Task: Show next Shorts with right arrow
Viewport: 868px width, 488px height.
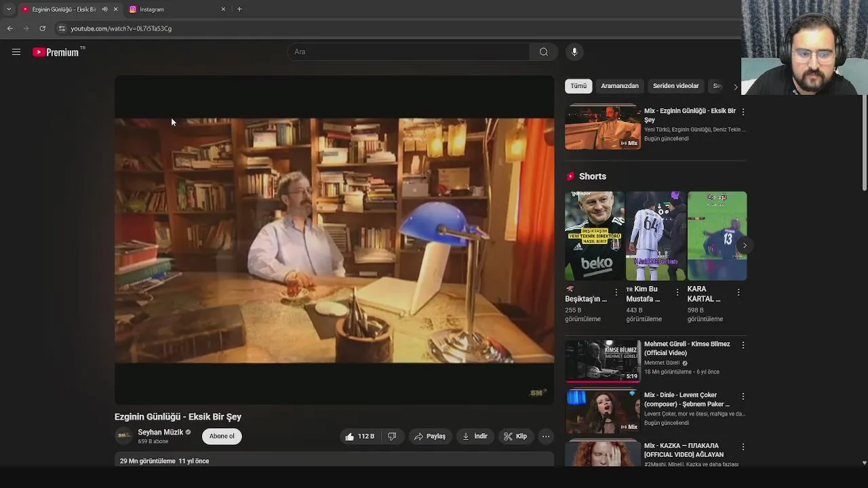Action: (x=745, y=245)
